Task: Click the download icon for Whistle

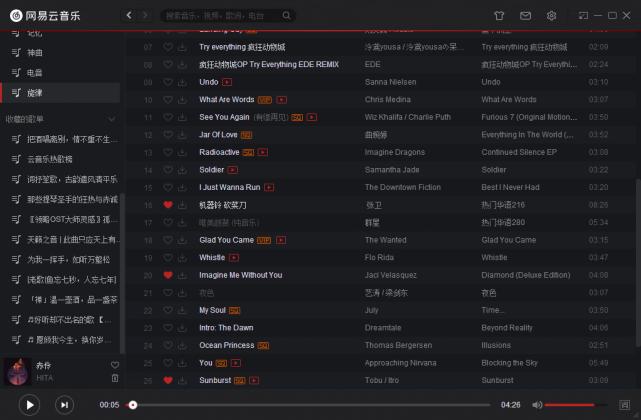Action: click(182, 257)
